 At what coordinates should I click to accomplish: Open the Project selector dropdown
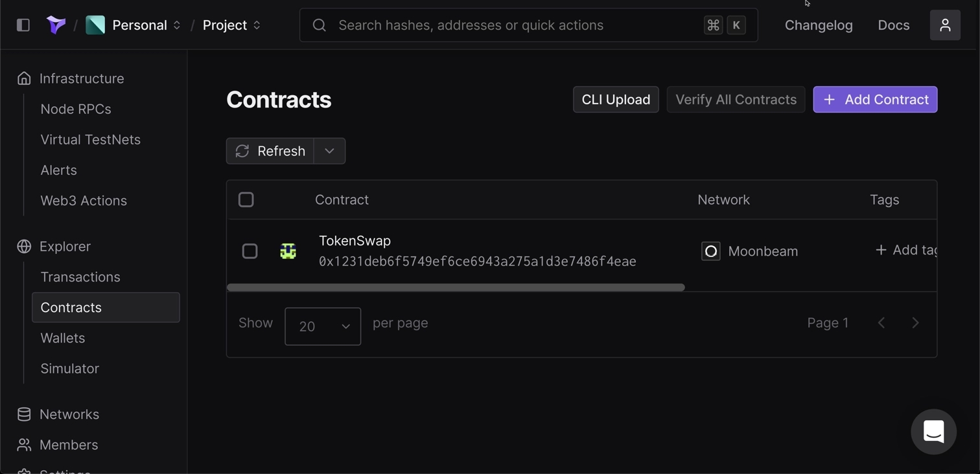pyautogui.click(x=231, y=25)
